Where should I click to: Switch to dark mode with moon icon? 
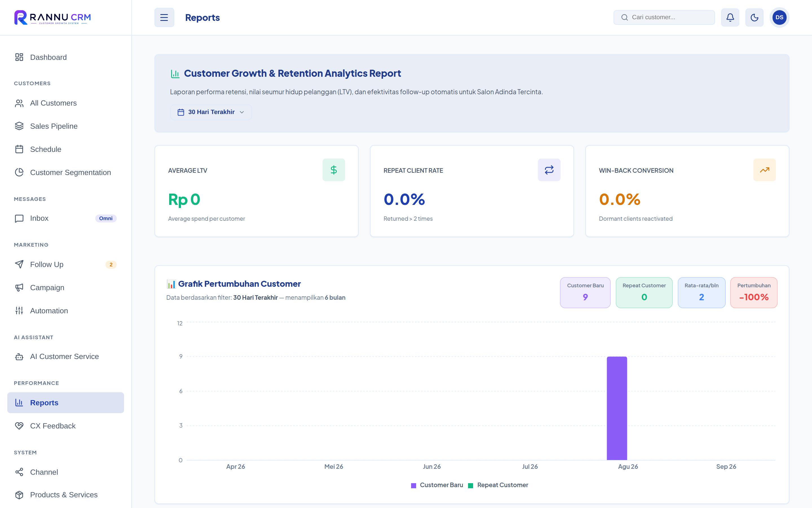[x=754, y=17]
